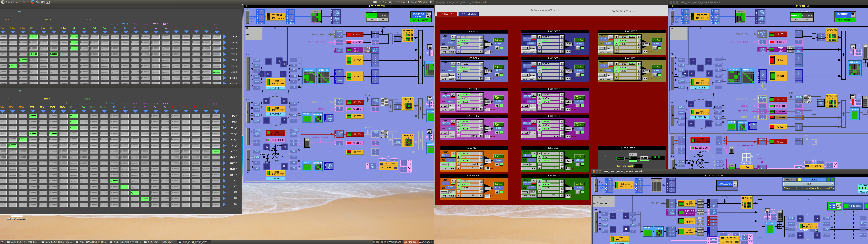The height and width of the screenshot is (244, 868).
Task: Toggle the ON switch of H1ASC-SRC2_P input
Action: coord(611,37)
